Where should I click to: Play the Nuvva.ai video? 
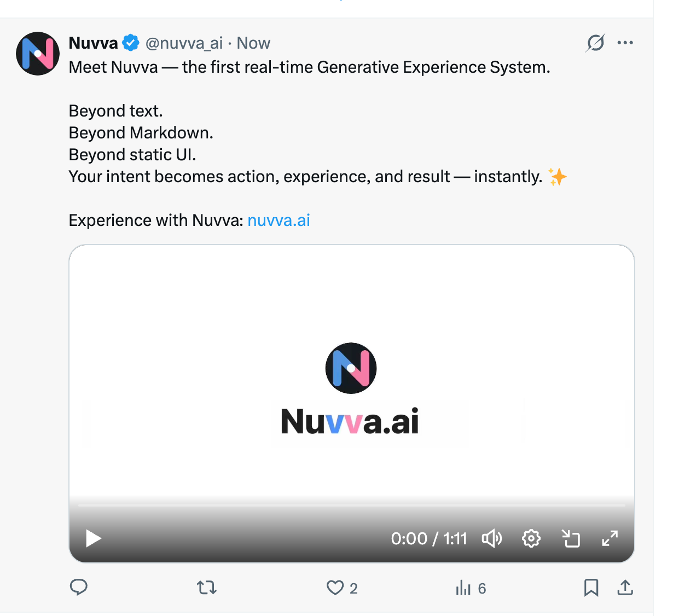point(94,539)
